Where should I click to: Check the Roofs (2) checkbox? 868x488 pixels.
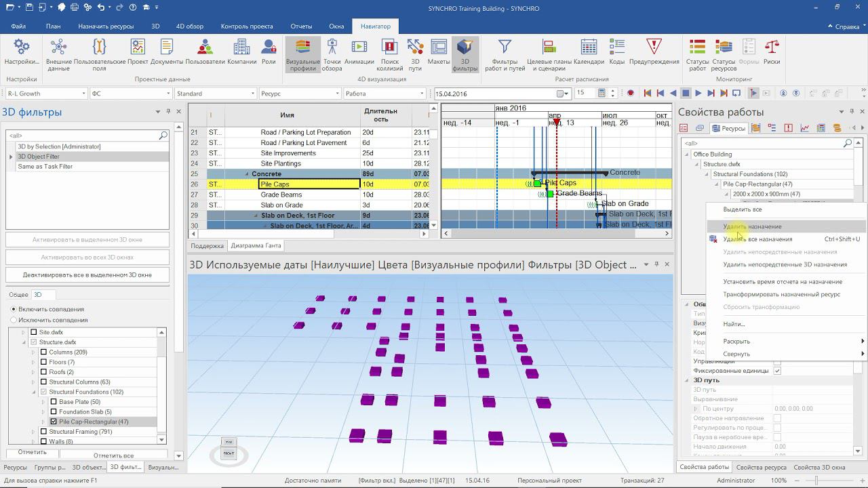44,372
